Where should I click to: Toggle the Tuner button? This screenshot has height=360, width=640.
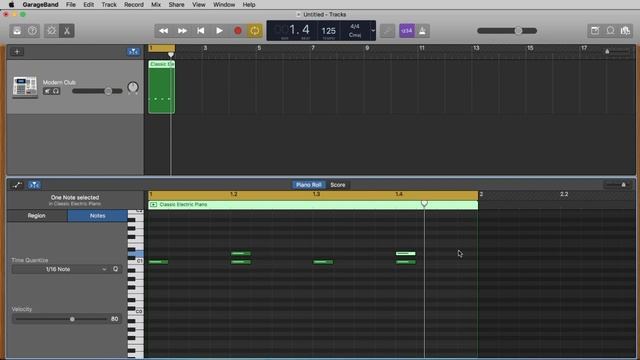click(387, 31)
